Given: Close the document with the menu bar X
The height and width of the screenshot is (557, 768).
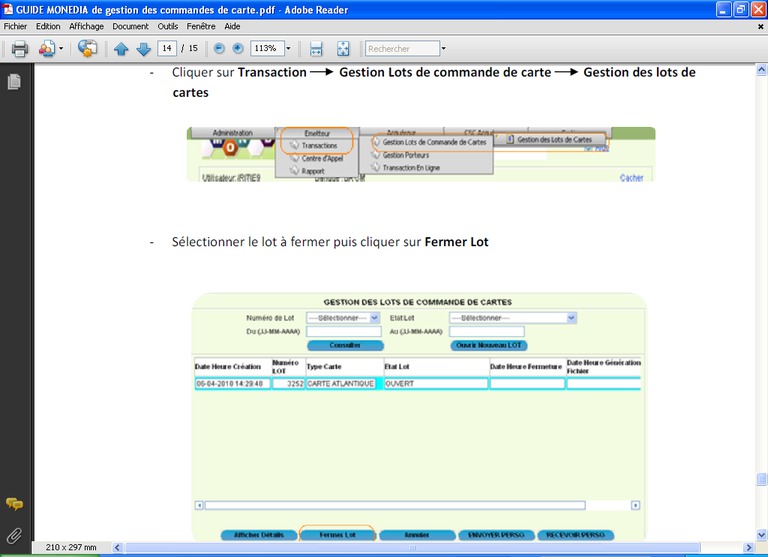Looking at the screenshot, I should coord(761,27).
